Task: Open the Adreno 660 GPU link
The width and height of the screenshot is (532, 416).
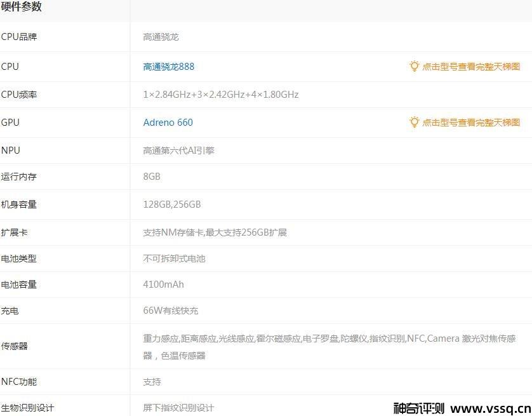Action: pyautogui.click(x=168, y=122)
